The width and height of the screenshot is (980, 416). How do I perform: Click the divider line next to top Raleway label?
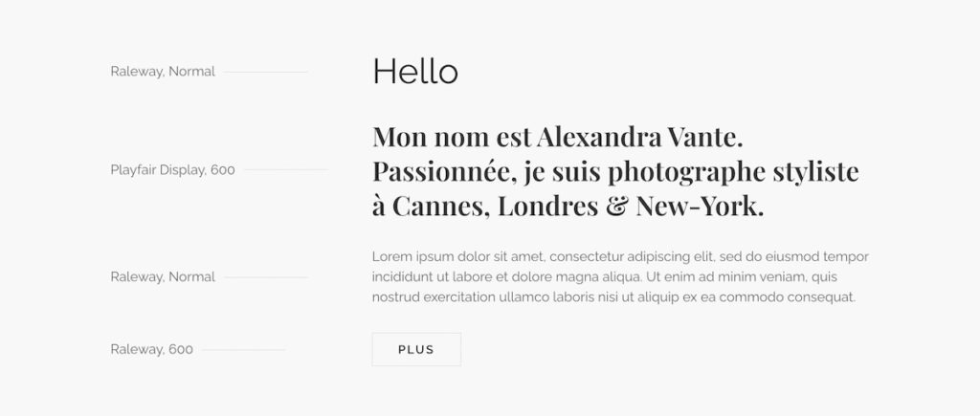point(266,72)
